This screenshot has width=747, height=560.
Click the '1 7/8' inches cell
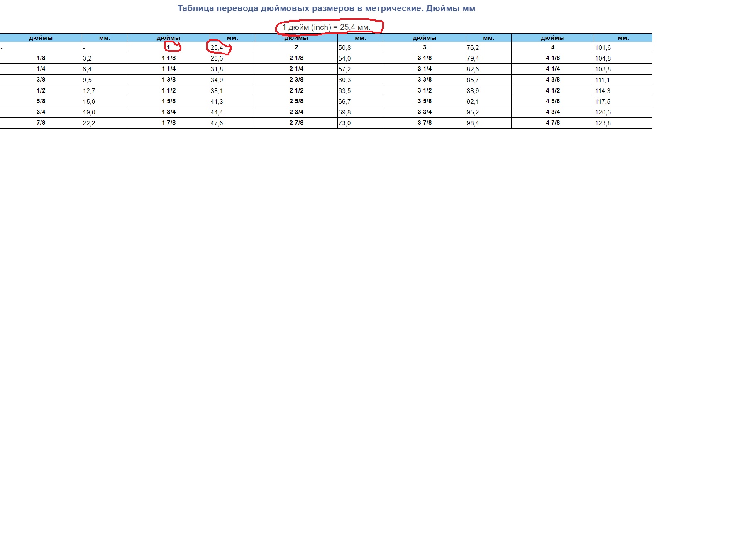pyautogui.click(x=168, y=123)
